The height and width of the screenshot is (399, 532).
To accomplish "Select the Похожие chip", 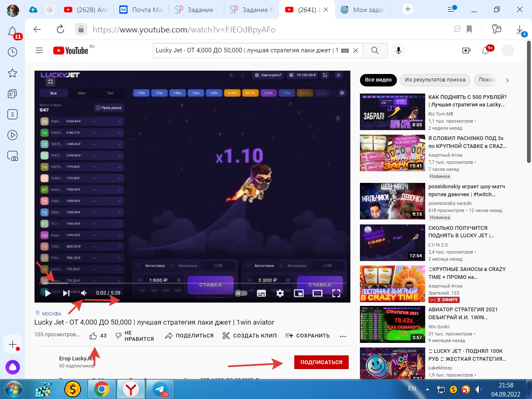I will [487, 80].
